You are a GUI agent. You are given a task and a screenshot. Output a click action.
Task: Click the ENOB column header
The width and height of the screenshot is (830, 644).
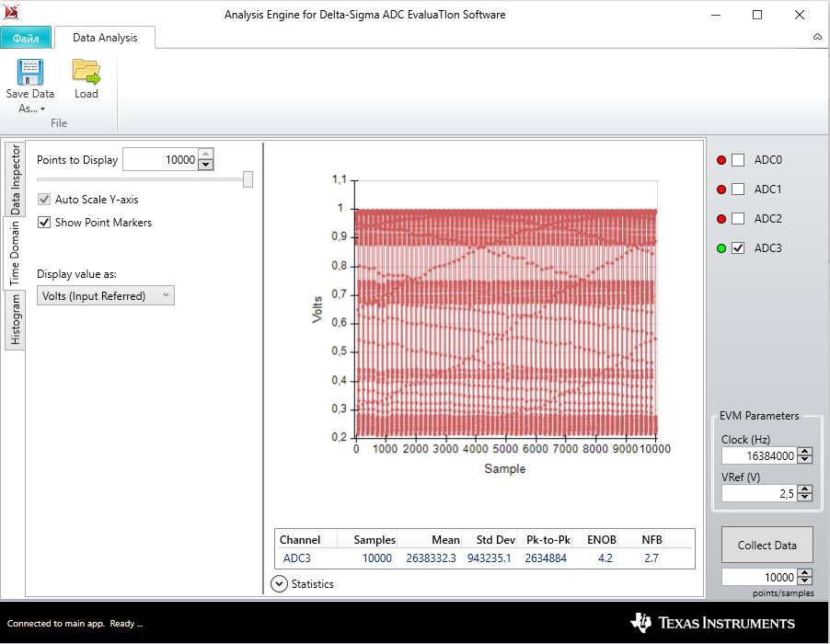point(601,540)
